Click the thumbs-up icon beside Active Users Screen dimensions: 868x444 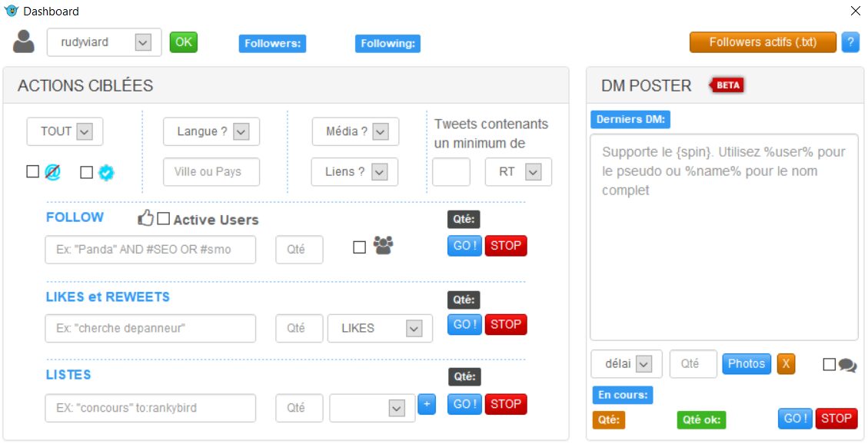pos(145,219)
